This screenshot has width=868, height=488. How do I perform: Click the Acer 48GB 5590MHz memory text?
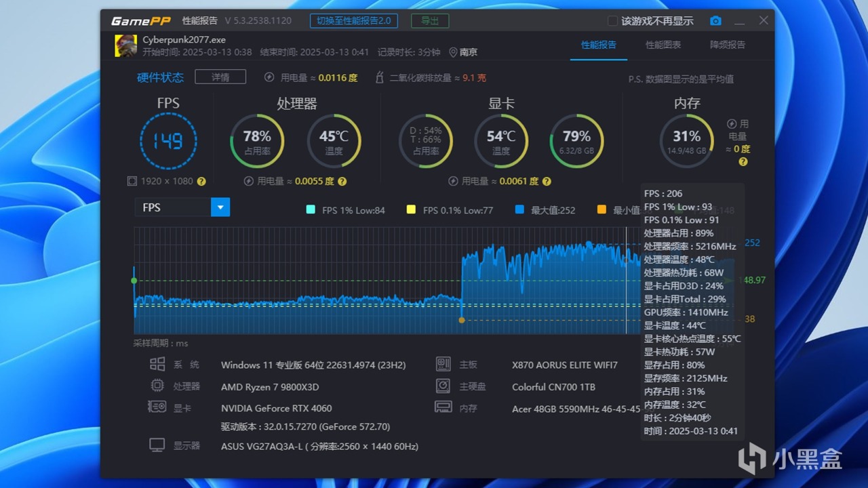pyautogui.click(x=576, y=409)
